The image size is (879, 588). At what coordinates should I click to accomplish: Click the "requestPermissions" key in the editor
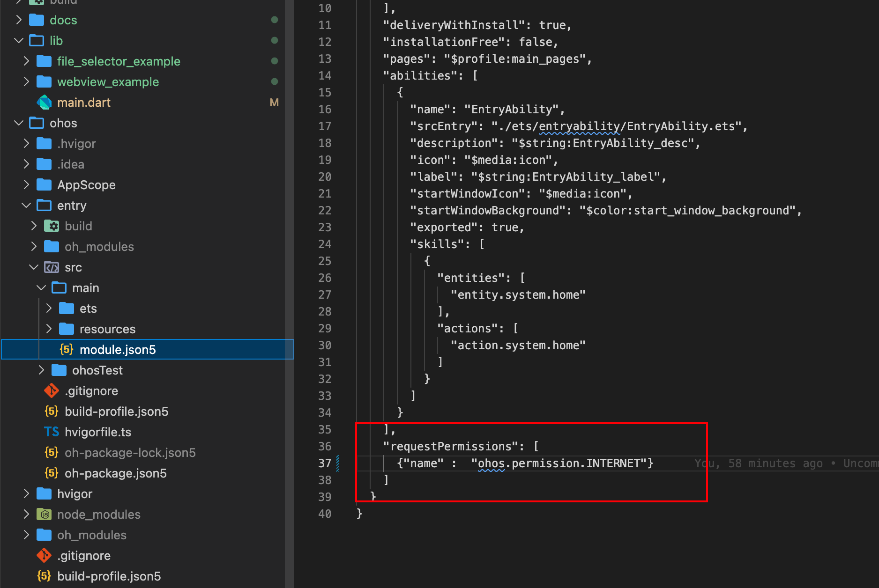click(x=454, y=446)
